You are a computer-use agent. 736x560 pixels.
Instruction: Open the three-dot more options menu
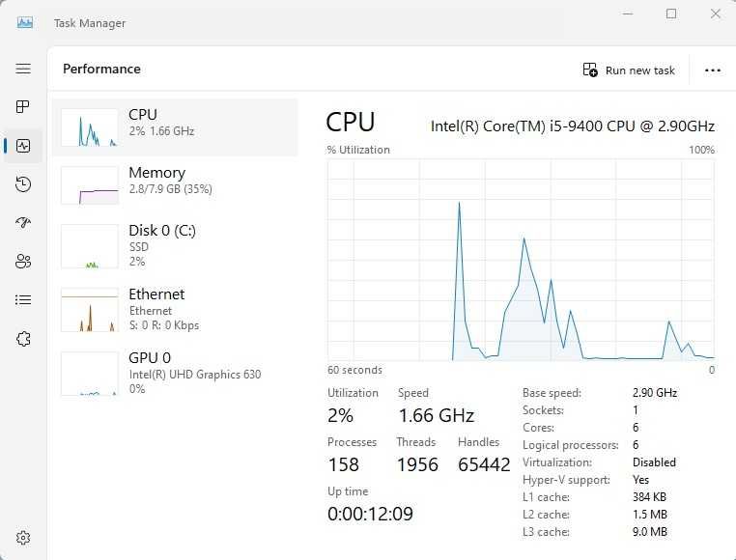[713, 70]
